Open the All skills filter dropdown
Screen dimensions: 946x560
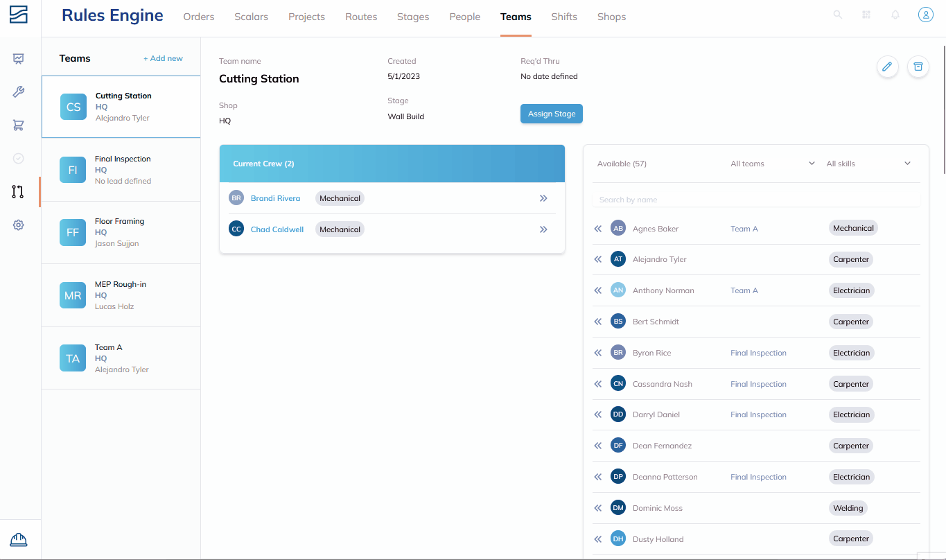point(868,164)
